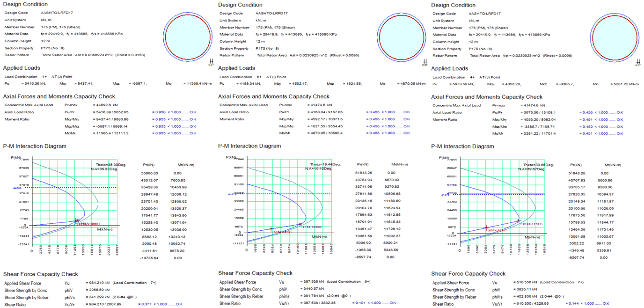Click the 0.144 < 1.000 O.K shear ratio result
Screen dimensions: 644x308
tap(587, 304)
